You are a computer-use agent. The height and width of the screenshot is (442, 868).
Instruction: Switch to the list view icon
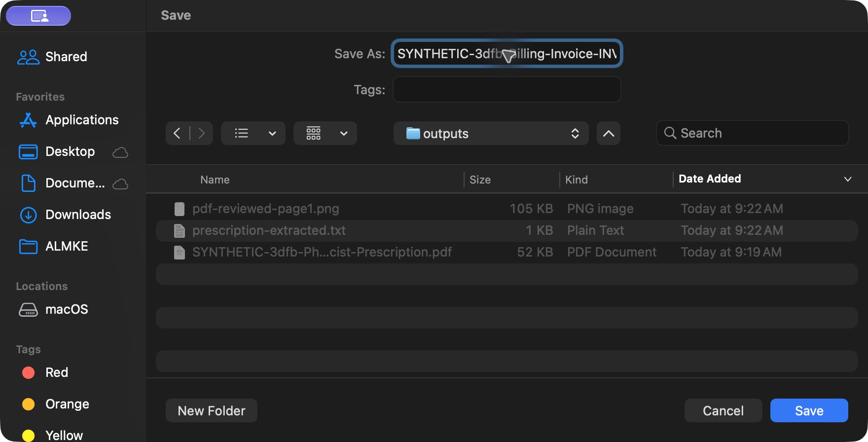pos(241,133)
